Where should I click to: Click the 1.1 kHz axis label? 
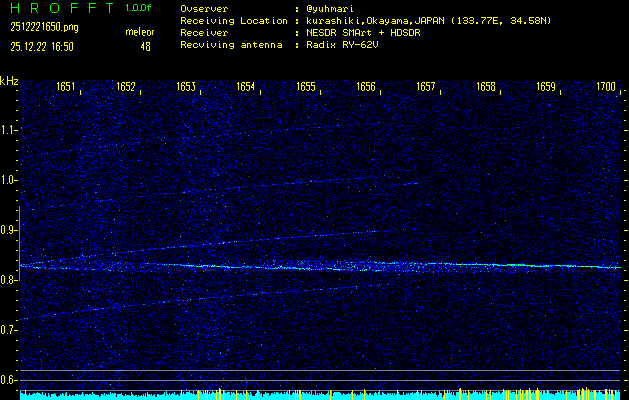click(10, 130)
